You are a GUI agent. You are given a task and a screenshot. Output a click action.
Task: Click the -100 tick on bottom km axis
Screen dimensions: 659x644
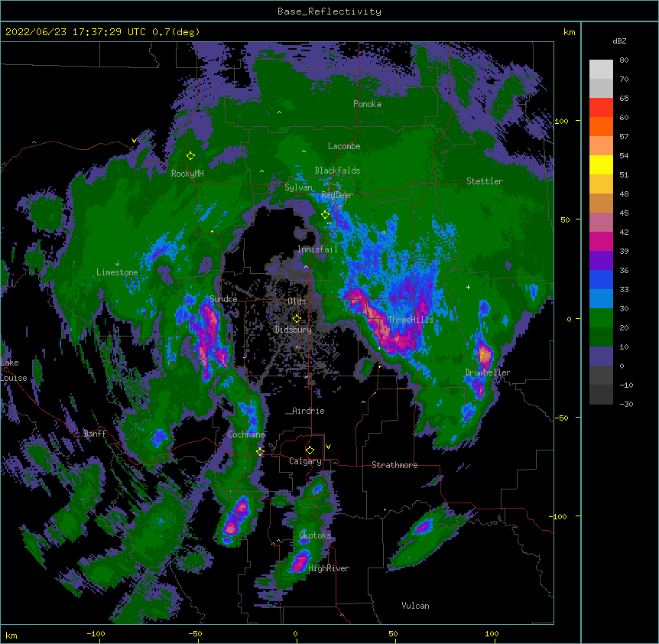[x=96, y=633]
